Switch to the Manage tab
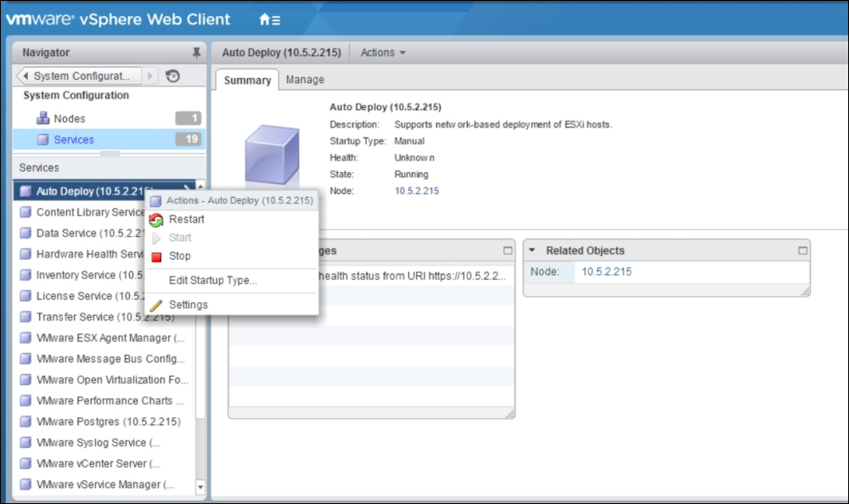 pos(305,80)
